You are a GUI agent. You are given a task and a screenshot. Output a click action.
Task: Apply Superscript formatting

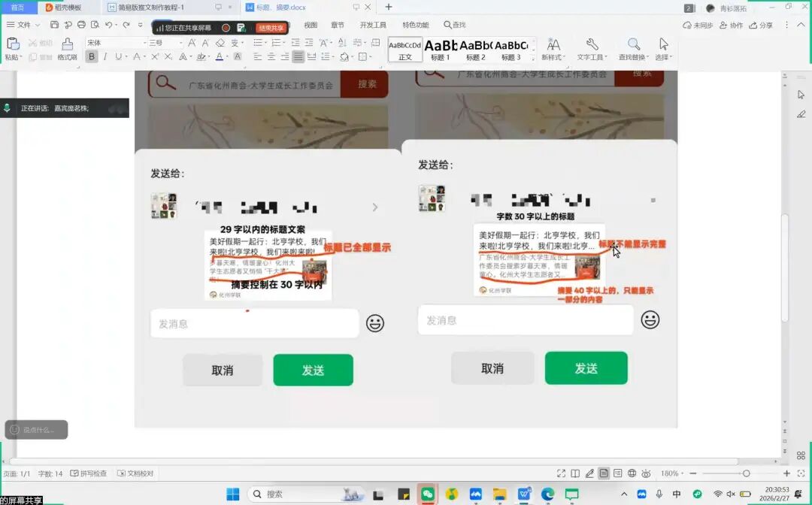click(155, 57)
